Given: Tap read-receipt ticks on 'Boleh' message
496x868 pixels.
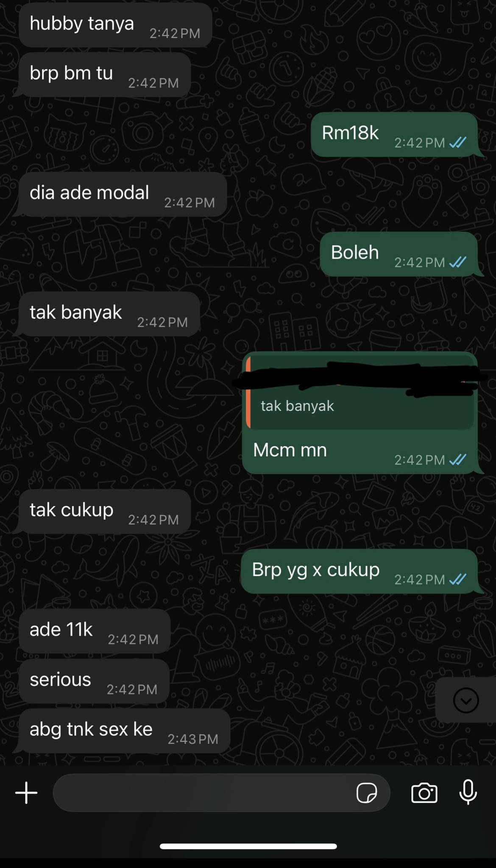Looking at the screenshot, I should [x=458, y=262].
